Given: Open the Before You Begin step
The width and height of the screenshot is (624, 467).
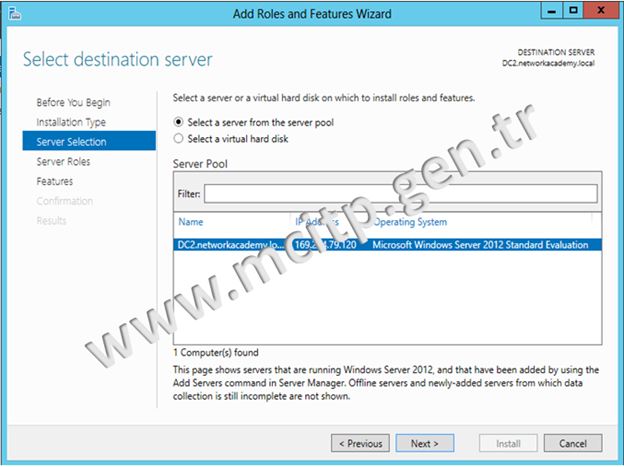Looking at the screenshot, I should click(x=73, y=102).
